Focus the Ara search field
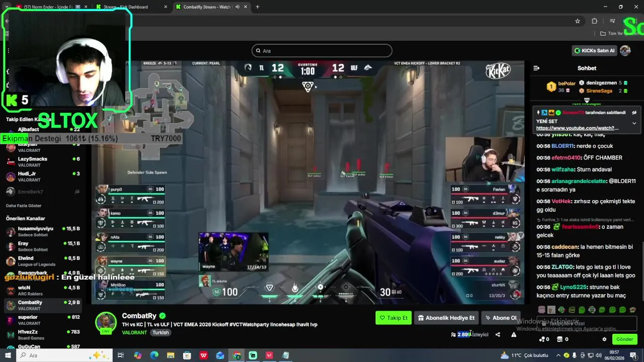Screen dimensions: 644x362 pos(321,51)
